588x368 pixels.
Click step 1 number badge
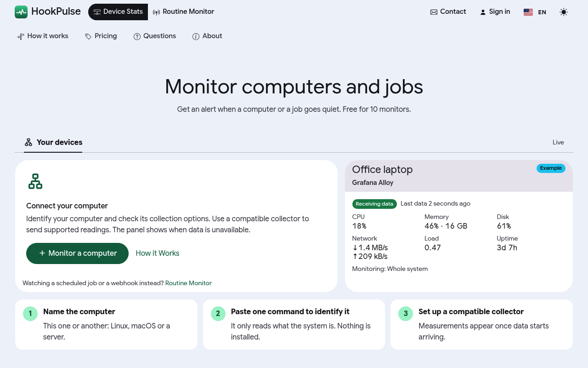coord(30,314)
